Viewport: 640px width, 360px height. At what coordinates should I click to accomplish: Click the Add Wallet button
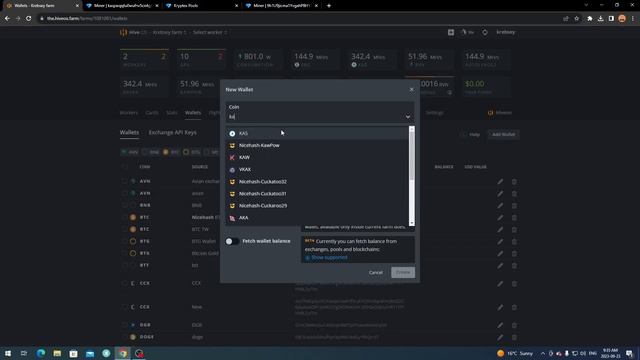click(x=503, y=134)
